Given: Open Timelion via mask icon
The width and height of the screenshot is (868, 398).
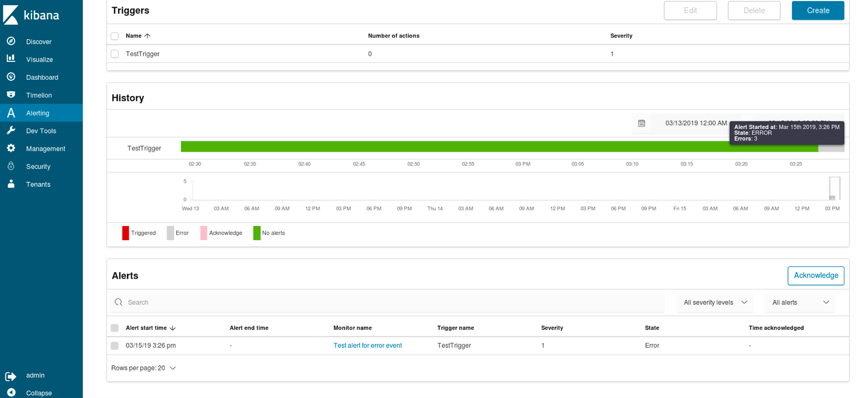Looking at the screenshot, I should tap(11, 94).
